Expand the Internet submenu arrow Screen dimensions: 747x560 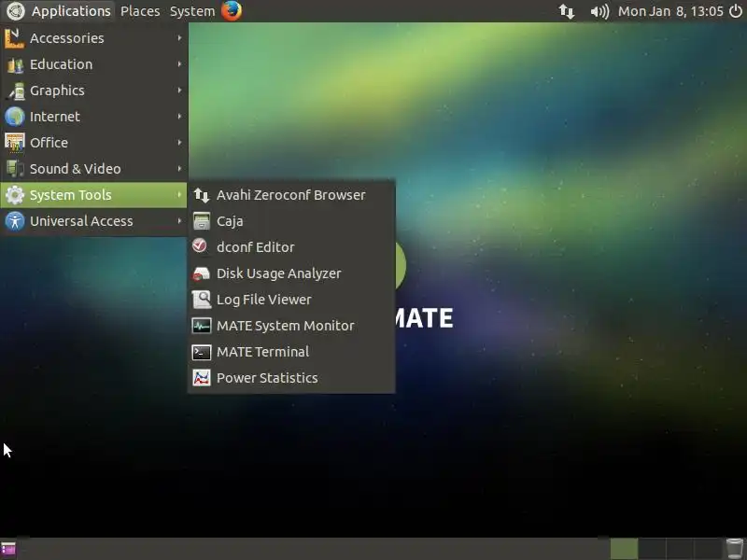click(x=179, y=117)
